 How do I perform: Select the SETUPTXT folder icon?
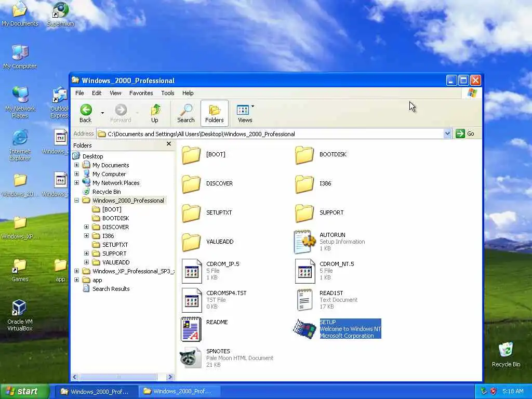tap(191, 214)
